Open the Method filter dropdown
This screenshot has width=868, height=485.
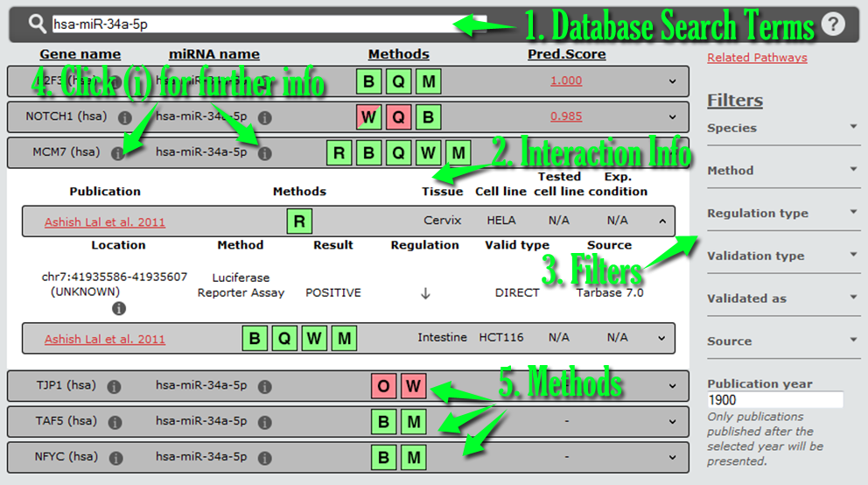coord(783,171)
